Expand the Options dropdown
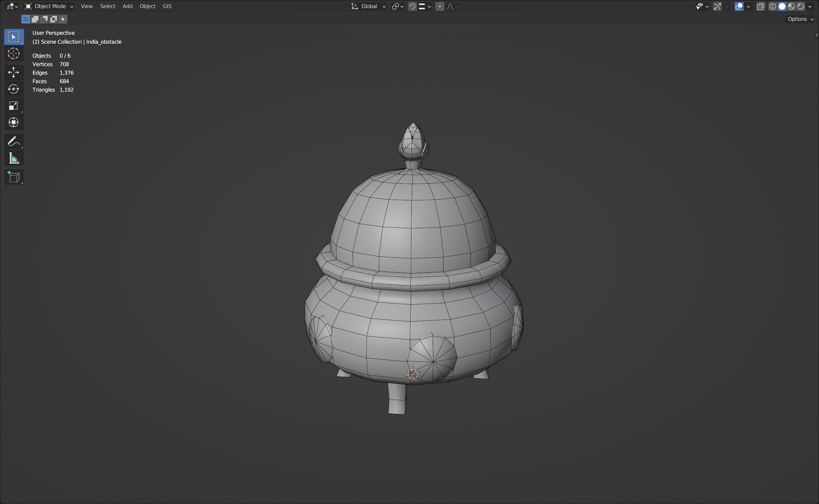The width and height of the screenshot is (819, 504). pyautogui.click(x=801, y=19)
